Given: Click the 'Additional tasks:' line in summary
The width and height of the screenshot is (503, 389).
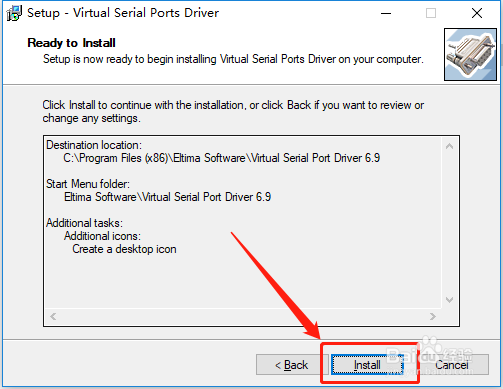Looking at the screenshot, I should pos(84,223).
